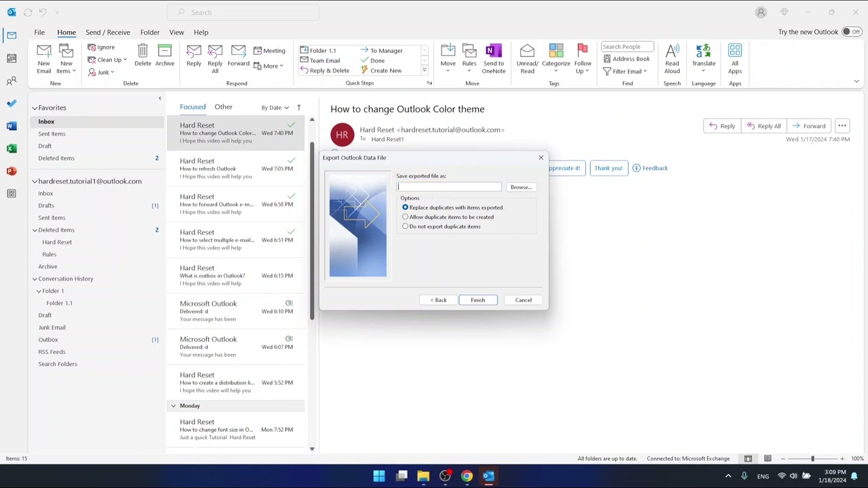Collapse Deleted Items folder tree
The width and height of the screenshot is (868, 488).
pos(35,230)
